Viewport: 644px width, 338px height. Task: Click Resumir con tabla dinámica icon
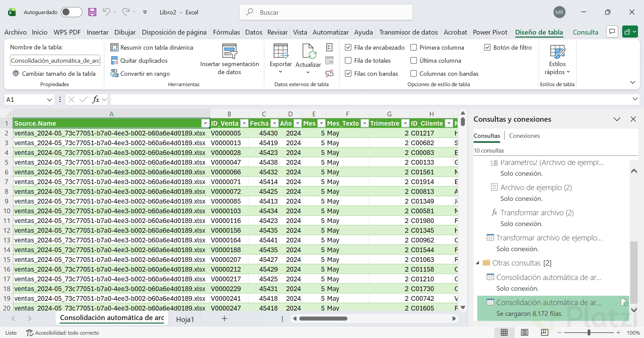[x=114, y=48]
